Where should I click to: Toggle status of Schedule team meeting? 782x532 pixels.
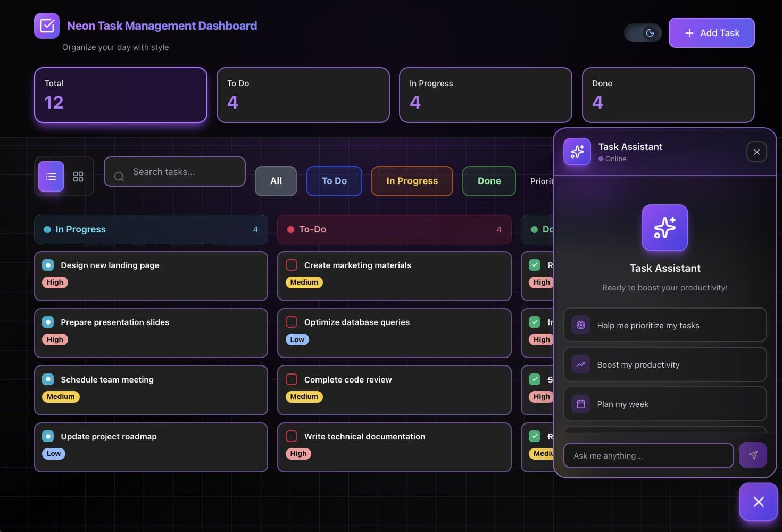click(48, 379)
